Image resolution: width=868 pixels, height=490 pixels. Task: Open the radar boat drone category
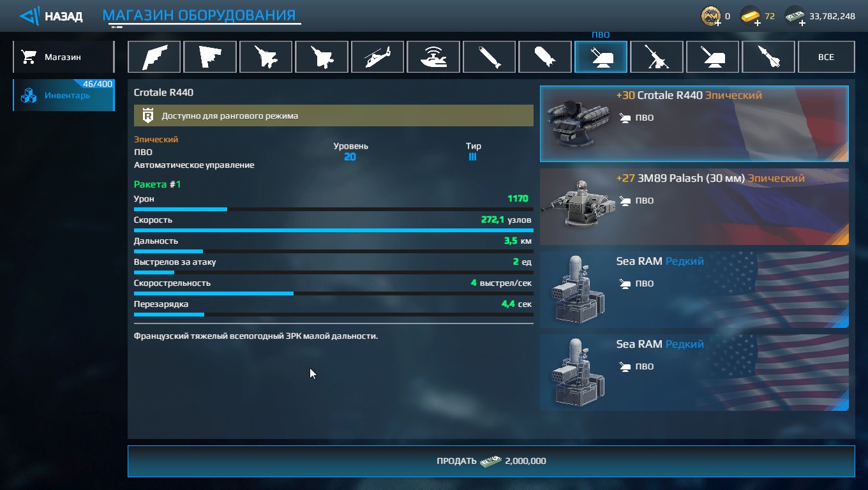click(433, 57)
